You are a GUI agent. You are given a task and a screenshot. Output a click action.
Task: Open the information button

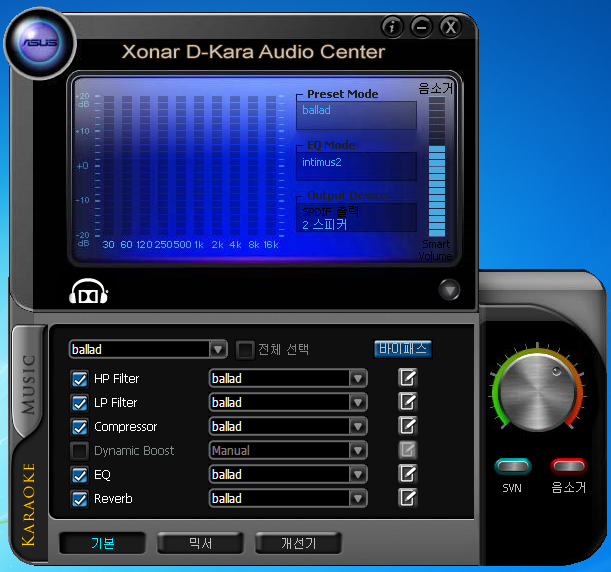392,27
